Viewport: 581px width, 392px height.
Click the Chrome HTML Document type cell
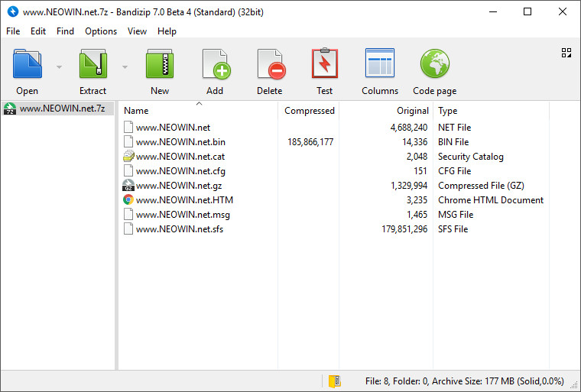pyautogui.click(x=491, y=199)
